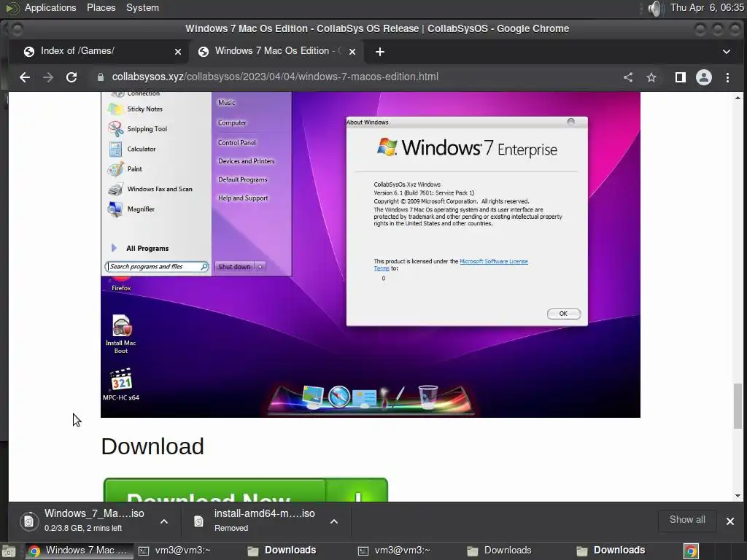Switch to the Index of /Games/ tab
Image resolution: width=747 pixels, height=560 pixels.
(98, 51)
